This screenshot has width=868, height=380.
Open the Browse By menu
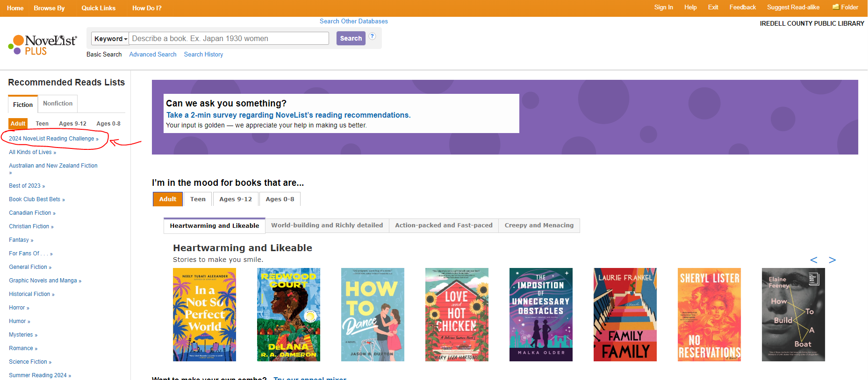click(49, 8)
